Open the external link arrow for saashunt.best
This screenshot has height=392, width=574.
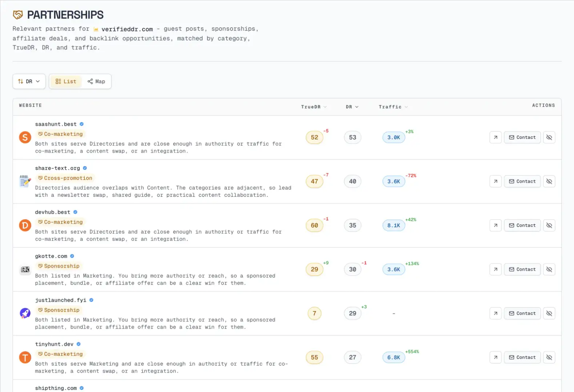coord(496,137)
